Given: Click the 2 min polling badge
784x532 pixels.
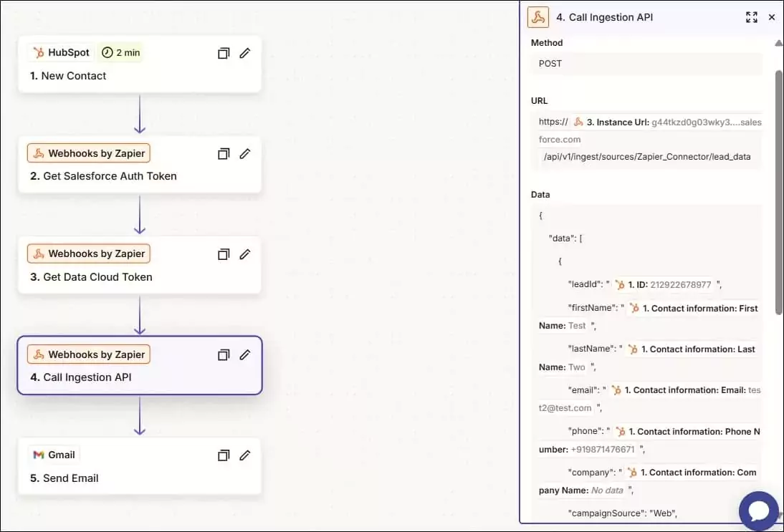Looking at the screenshot, I should click(121, 52).
